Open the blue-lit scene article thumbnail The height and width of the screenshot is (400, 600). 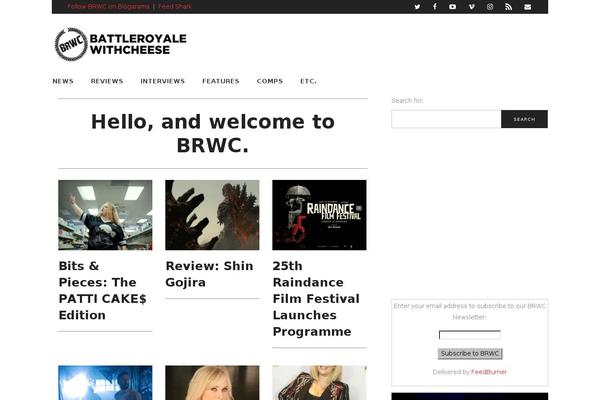click(x=105, y=383)
